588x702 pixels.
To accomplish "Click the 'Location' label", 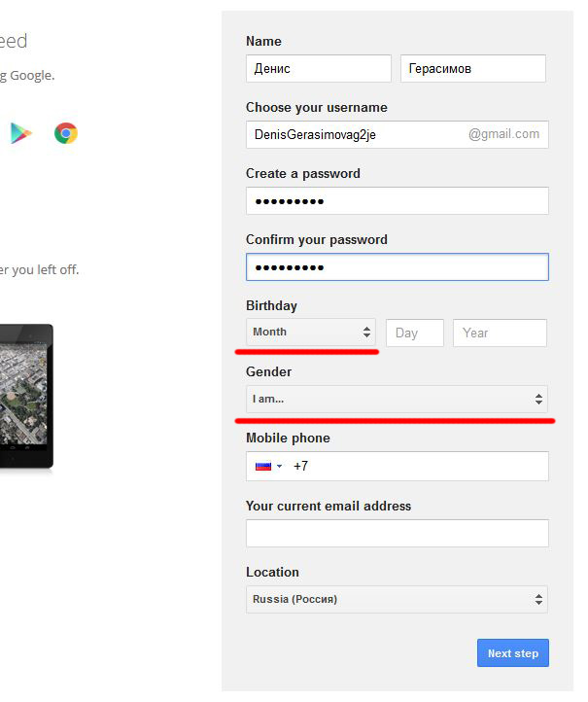I will pos(272,572).
